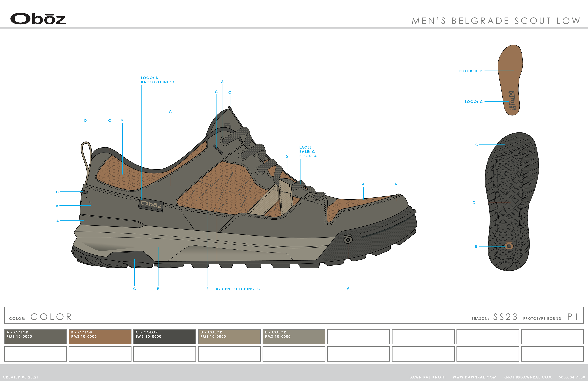Click the 'P1' prototype round value
Image resolution: width=588 pixels, height=381 pixels.
(573, 317)
